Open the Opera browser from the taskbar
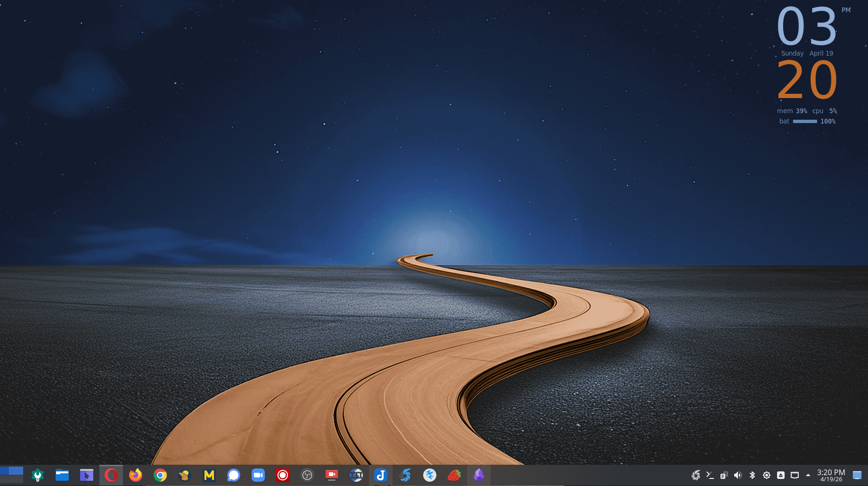 111,475
